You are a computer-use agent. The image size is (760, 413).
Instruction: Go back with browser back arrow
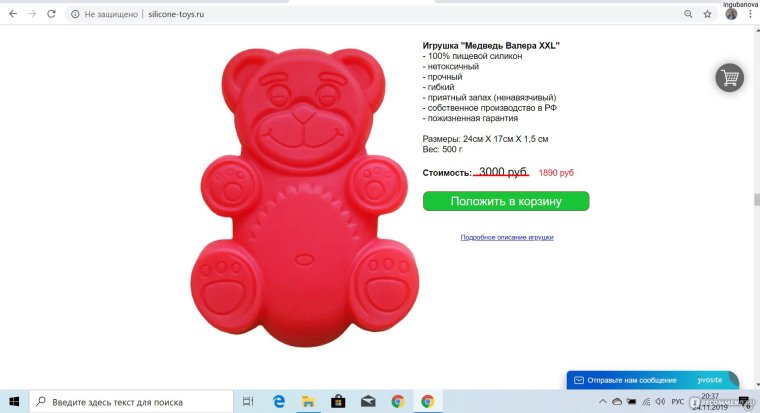click(13, 14)
